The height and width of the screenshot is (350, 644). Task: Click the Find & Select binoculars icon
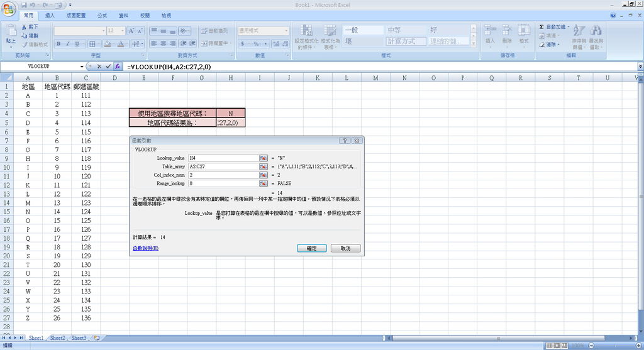pos(596,30)
